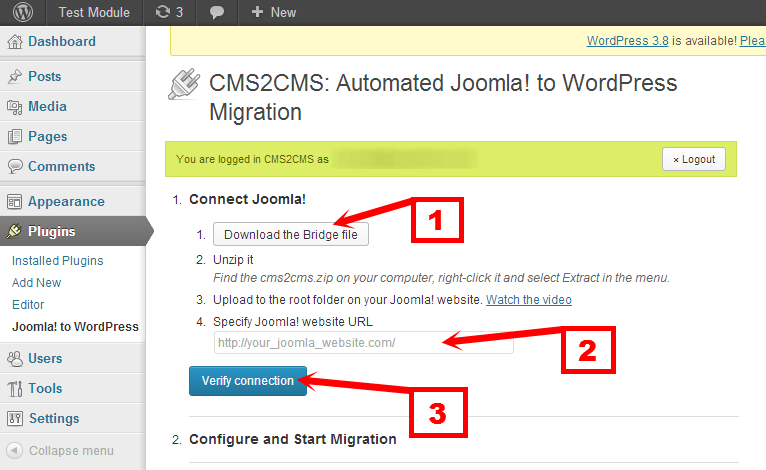
Task: Focus the Joomla website URL field
Action: click(x=363, y=342)
